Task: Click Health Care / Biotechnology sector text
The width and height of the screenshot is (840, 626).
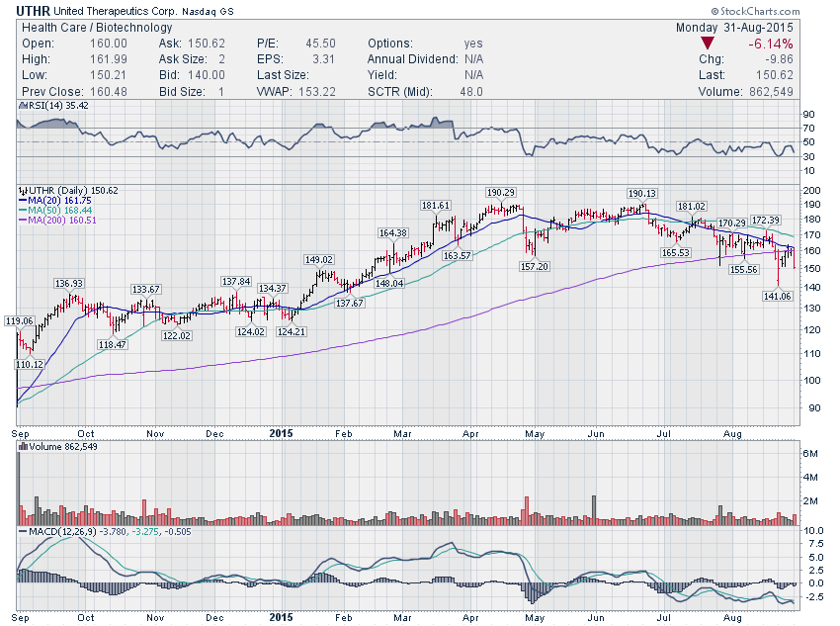Action: pyautogui.click(x=97, y=28)
